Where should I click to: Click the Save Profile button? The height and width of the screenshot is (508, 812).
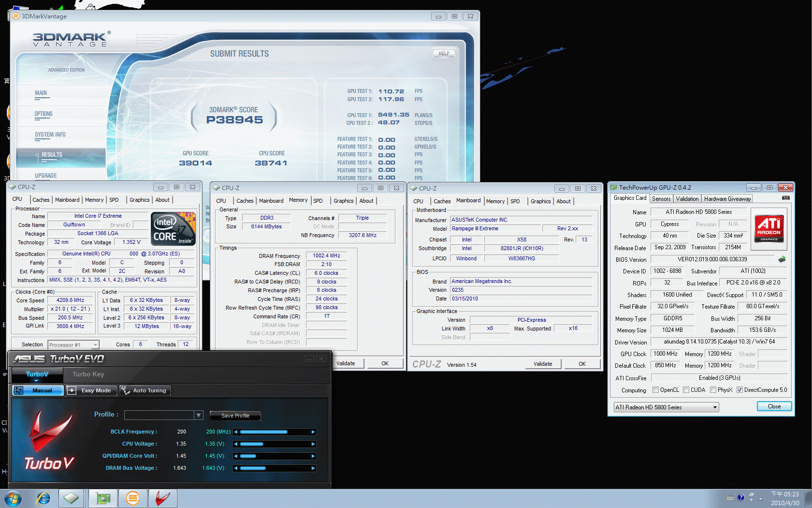click(x=235, y=416)
